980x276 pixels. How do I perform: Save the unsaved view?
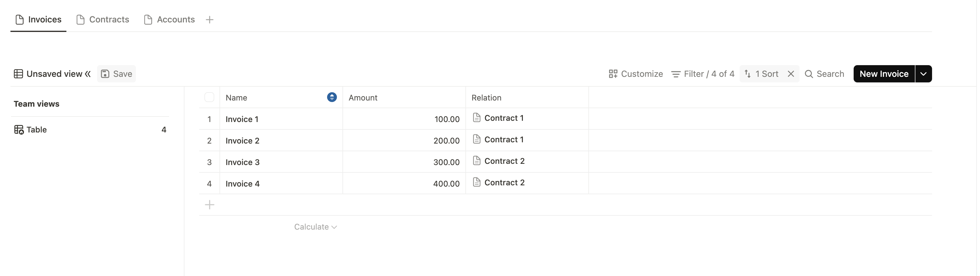tap(117, 74)
